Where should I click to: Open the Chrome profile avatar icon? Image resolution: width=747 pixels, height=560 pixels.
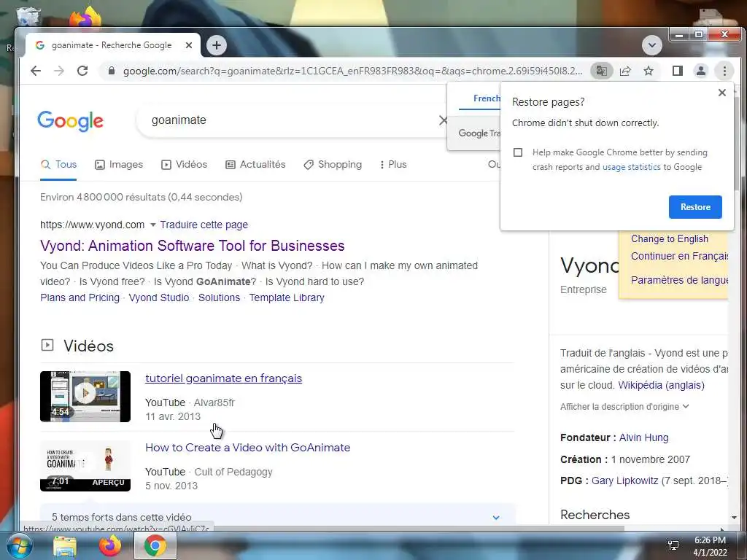pyautogui.click(x=701, y=71)
